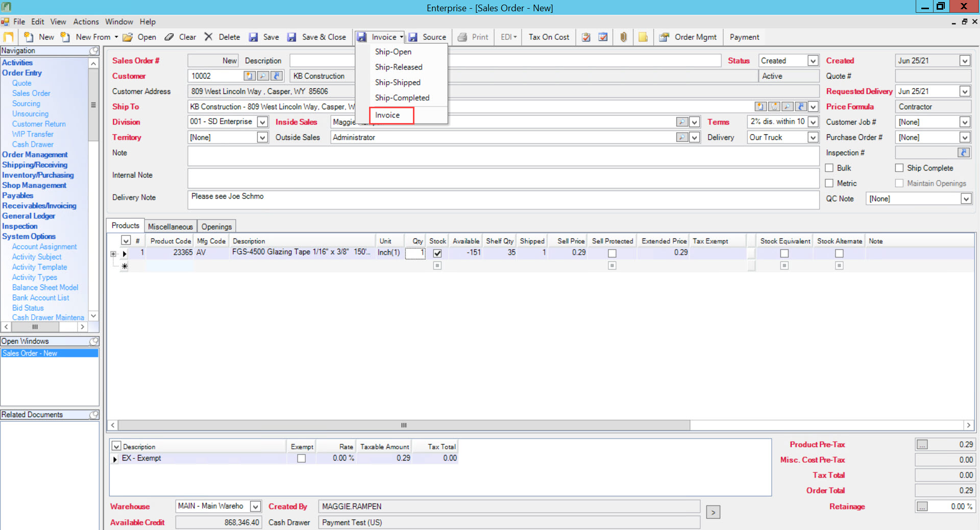Open the Status dropdown
This screenshot has width=980, height=530.
tap(813, 61)
